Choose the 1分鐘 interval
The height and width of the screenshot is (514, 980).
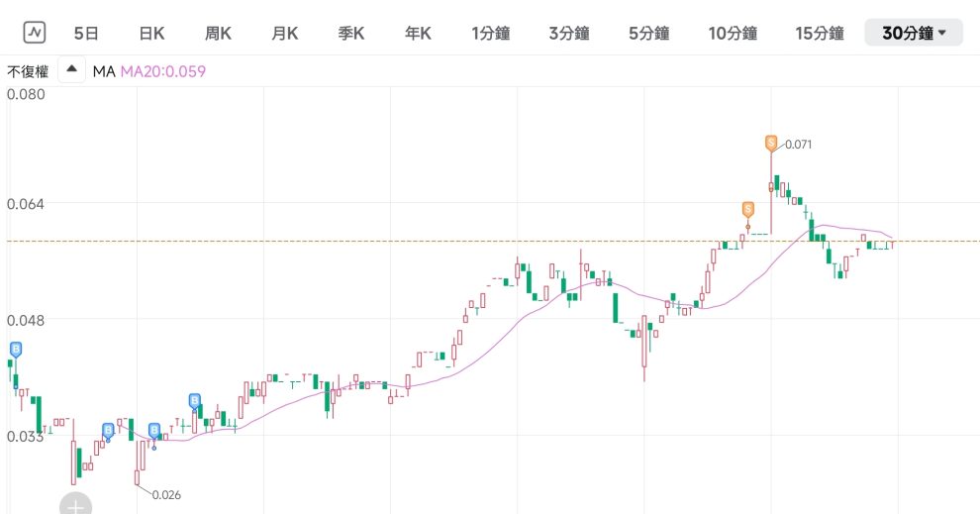point(490,33)
